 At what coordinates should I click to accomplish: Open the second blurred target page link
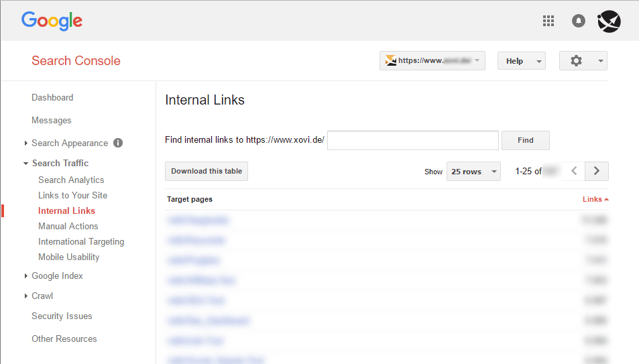pyautogui.click(x=196, y=240)
